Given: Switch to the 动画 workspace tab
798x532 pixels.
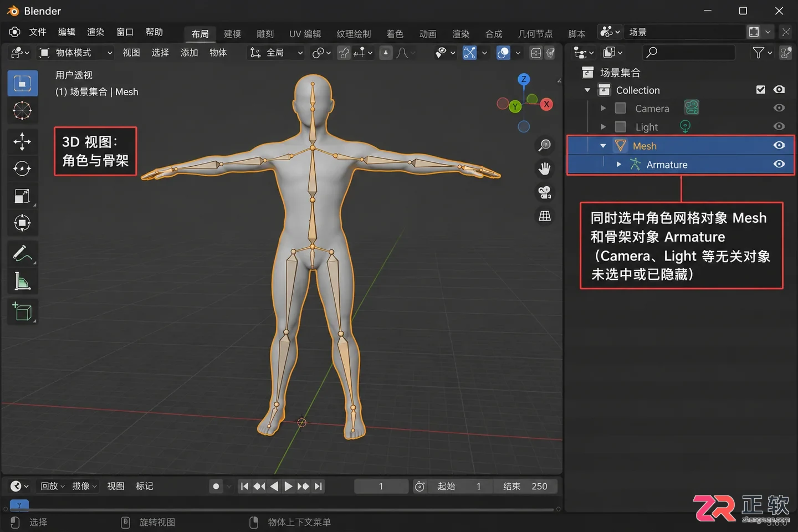Looking at the screenshot, I should click(x=427, y=34).
